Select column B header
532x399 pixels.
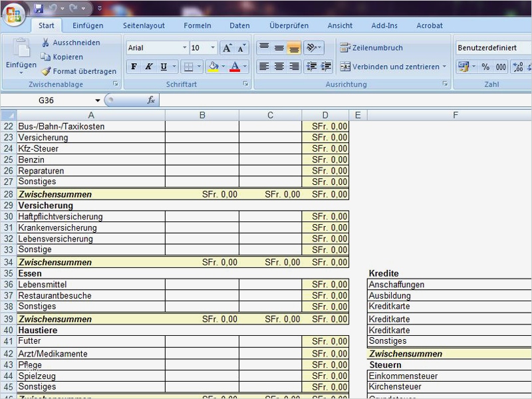[202, 115]
